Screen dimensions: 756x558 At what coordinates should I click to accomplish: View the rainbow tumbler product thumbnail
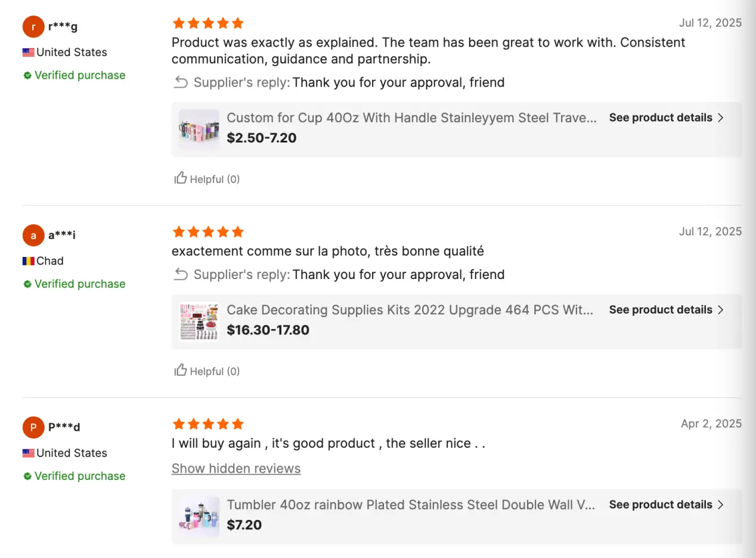click(x=199, y=516)
